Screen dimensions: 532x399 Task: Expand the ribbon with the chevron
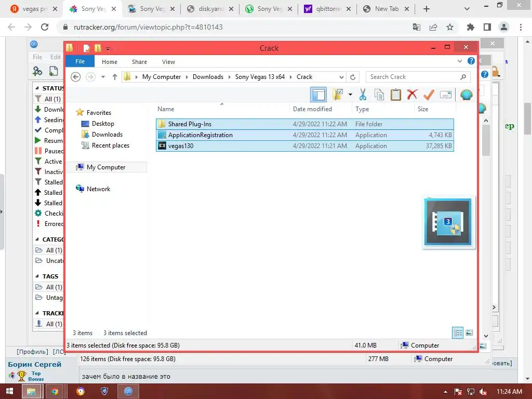coord(460,61)
